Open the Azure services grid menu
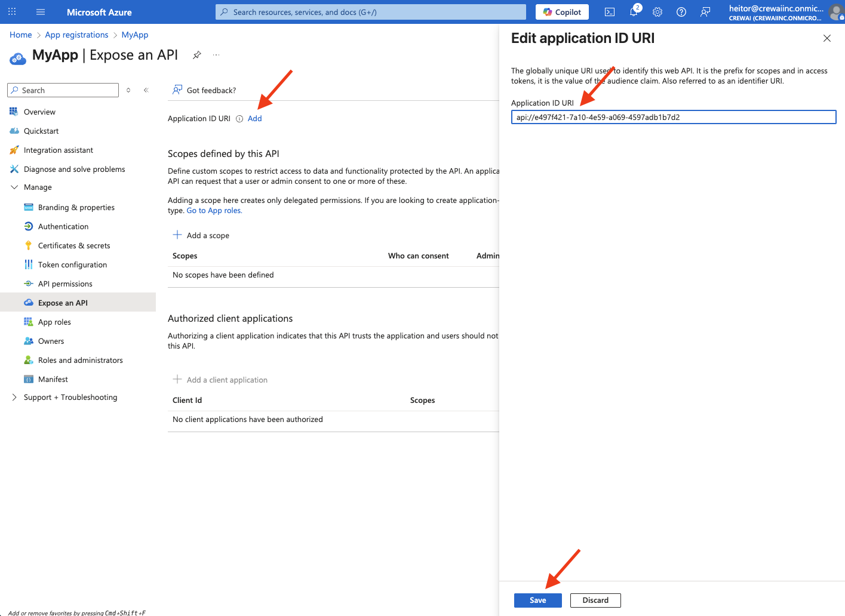Image resolution: width=845 pixels, height=616 pixels. (x=11, y=11)
